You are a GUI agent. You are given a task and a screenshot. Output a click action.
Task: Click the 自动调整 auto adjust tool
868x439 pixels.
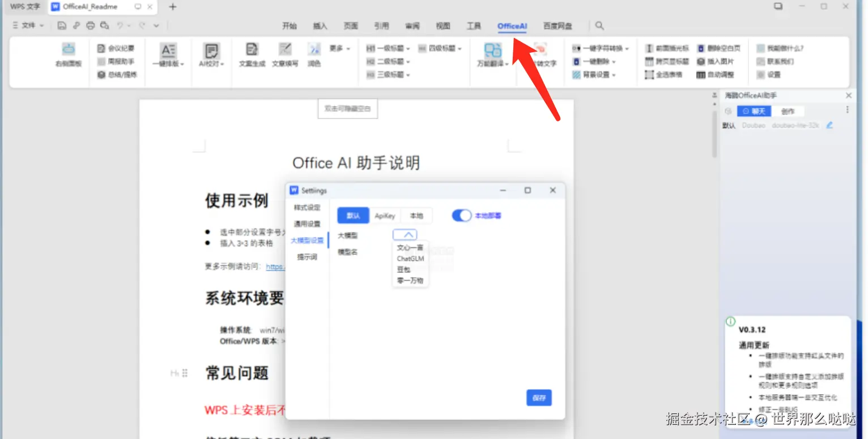(715, 74)
